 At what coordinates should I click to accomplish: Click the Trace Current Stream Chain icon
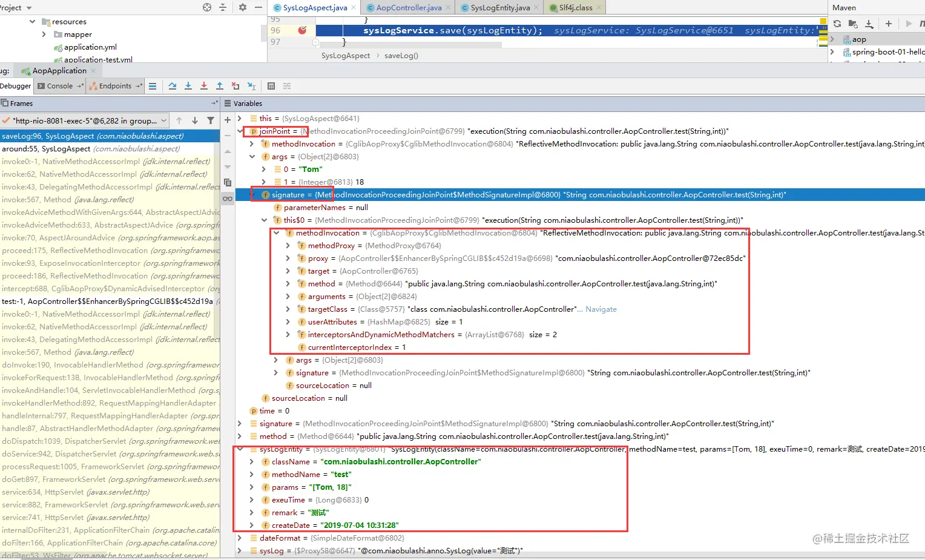click(287, 86)
